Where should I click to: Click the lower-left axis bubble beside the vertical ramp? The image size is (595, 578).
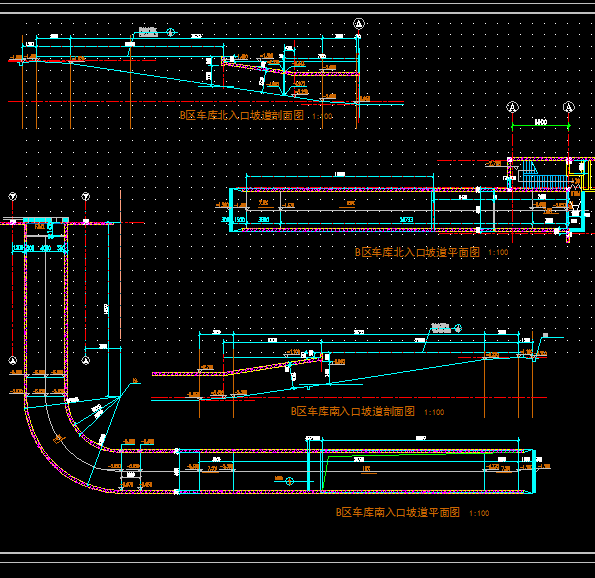pos(13,360)
